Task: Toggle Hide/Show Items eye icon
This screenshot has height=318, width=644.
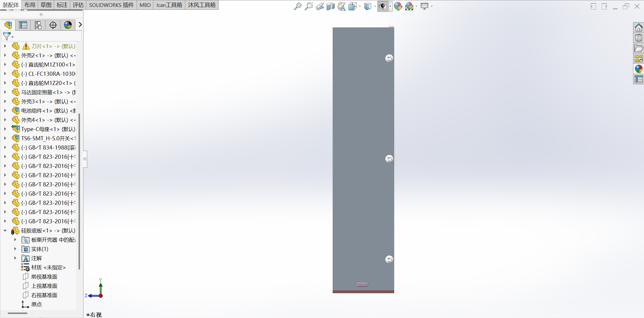Action: coord(383,6)
